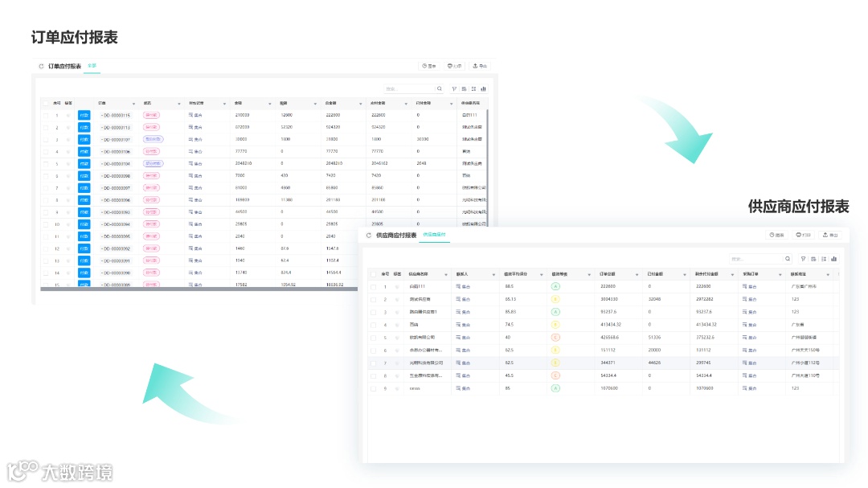Click grade C badge in supplier row 5
Image resolution: width=868 pixels, height=488 pixels.
click(x=555, y=338)
